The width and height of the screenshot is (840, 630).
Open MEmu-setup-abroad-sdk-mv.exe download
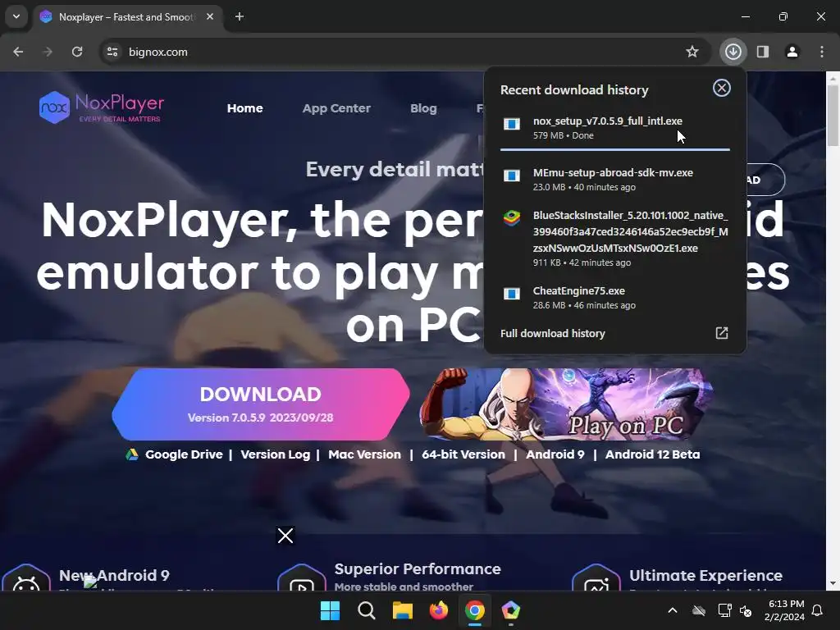(x=615, y=180)
